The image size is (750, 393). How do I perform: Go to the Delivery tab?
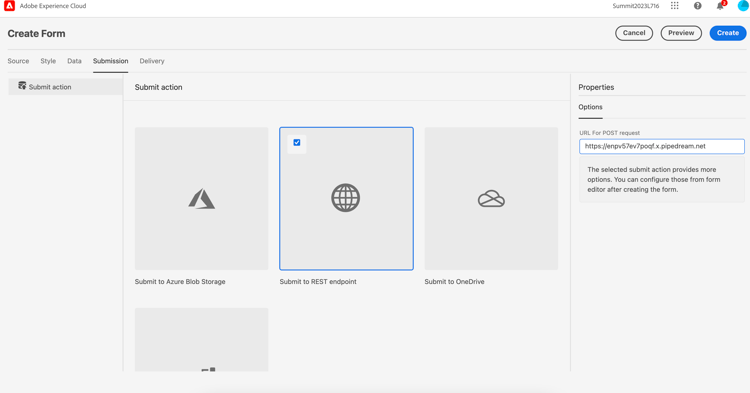click(152, 61)
